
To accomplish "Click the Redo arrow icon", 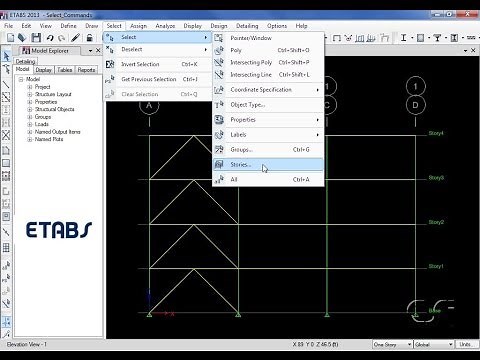I will (62, 38).
